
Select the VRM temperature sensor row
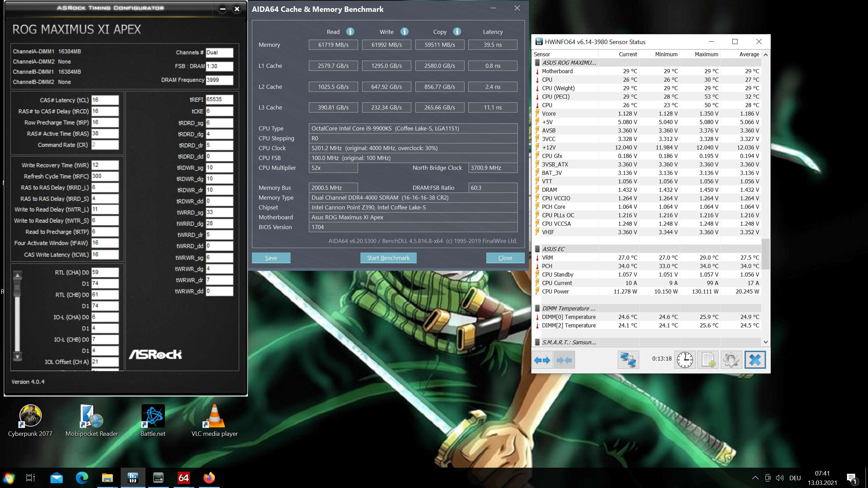pos(647,258)
